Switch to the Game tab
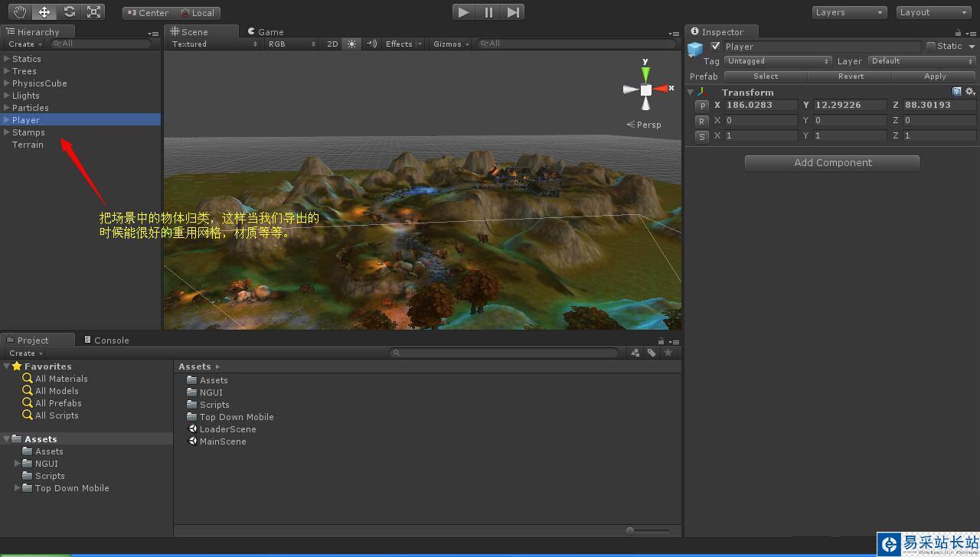Screen dimensions: 980x557 click(266, 31)
